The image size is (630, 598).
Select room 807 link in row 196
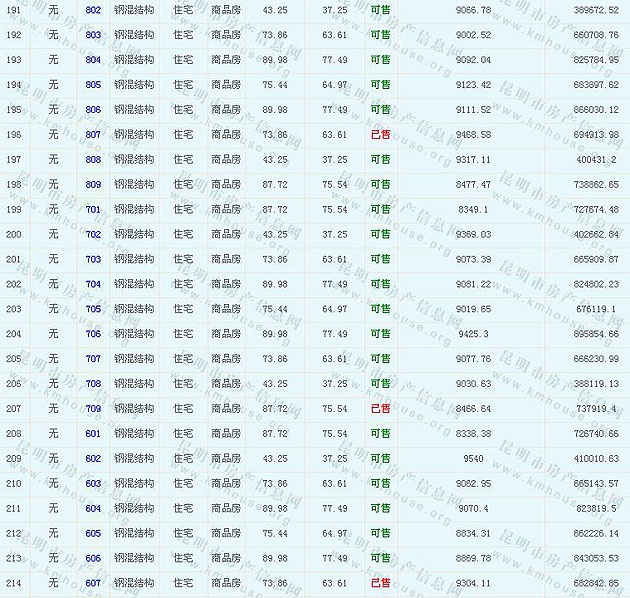[93, 135]
